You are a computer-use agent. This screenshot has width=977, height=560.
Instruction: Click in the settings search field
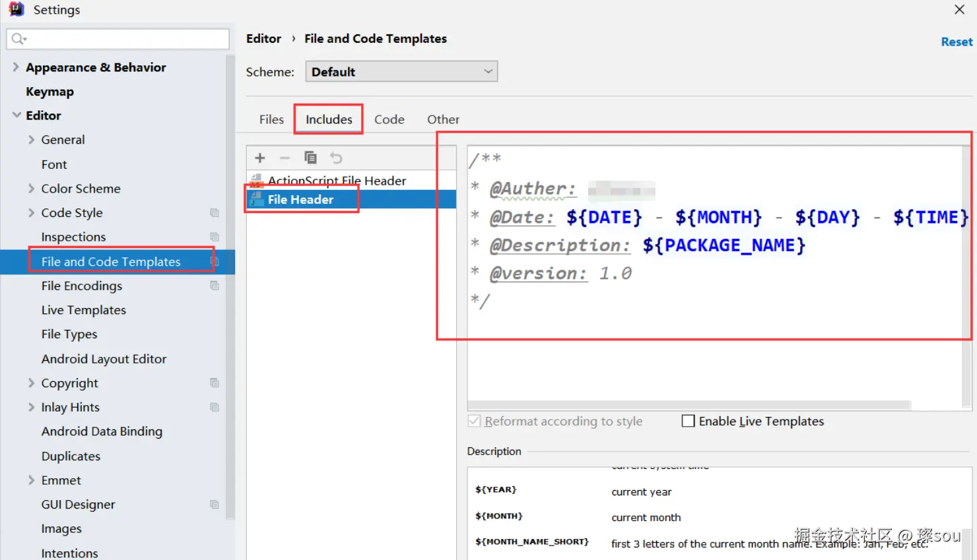coord(118,39)
